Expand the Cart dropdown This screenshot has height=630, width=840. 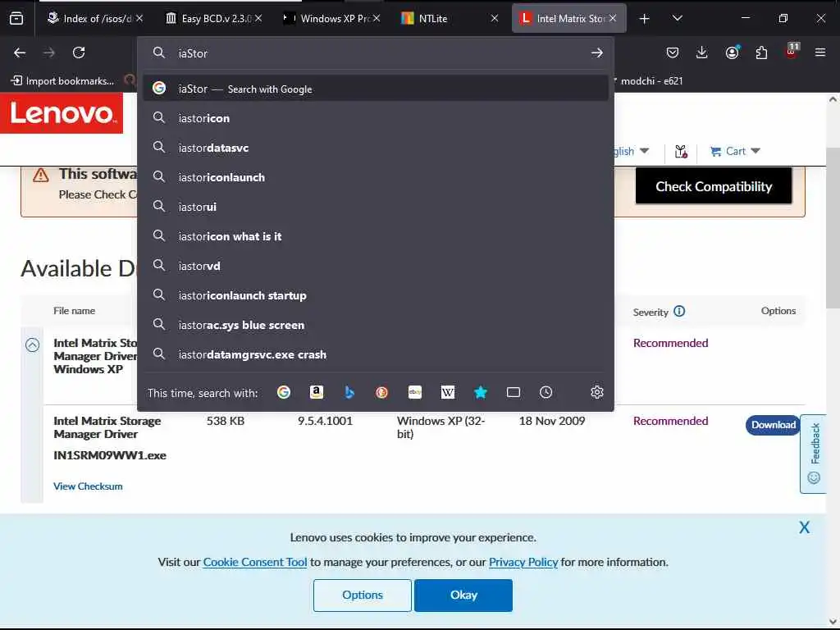pos(756,151)
